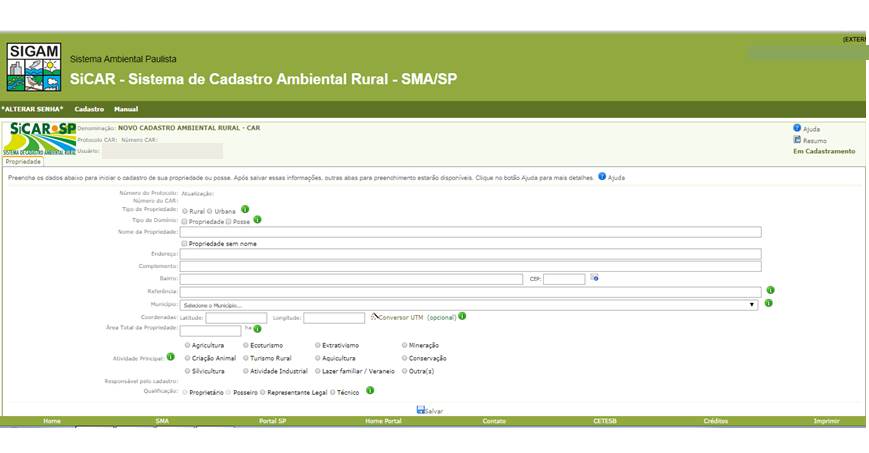
Task: Click the CEP lookup icon
Action: pos(594,277)
